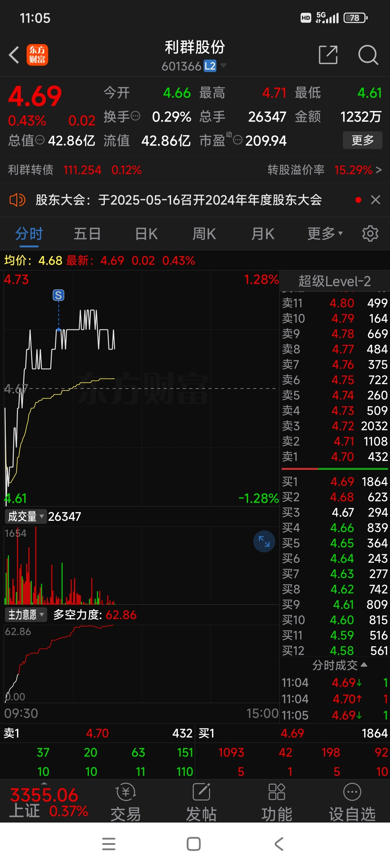This screenshot has height=868, width=390.
Task: Select 卖11 4.80 order row
Action: tap(335, 303)
